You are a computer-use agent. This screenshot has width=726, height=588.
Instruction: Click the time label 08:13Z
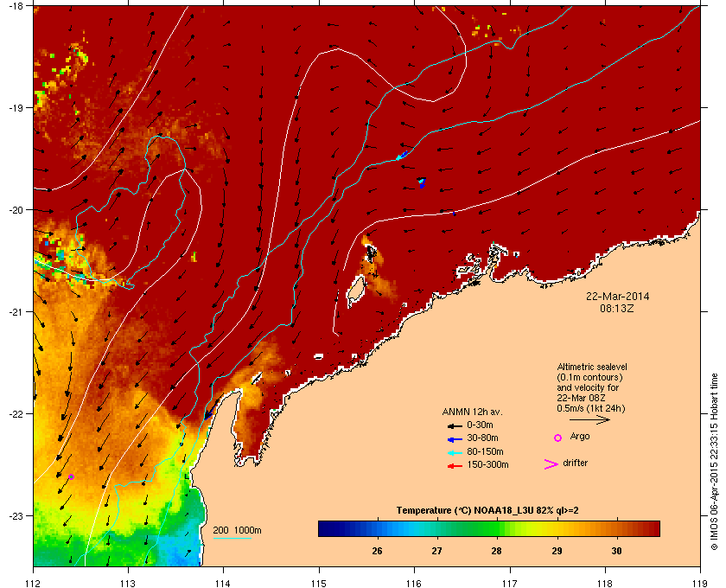(x=617, y=308)
